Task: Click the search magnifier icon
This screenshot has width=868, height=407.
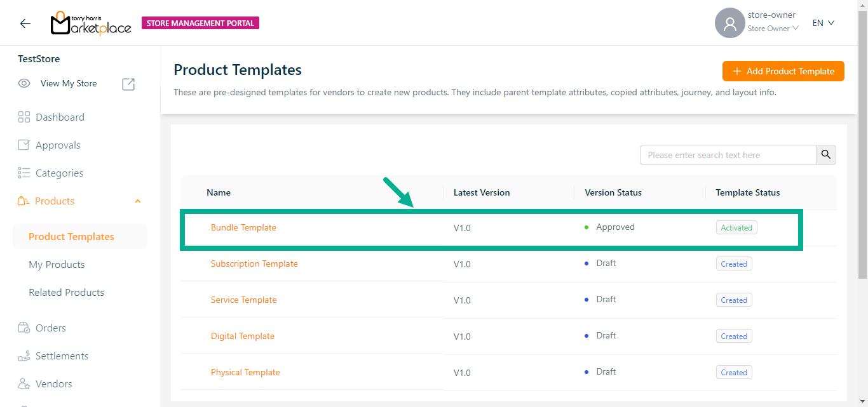Action: 826,155
